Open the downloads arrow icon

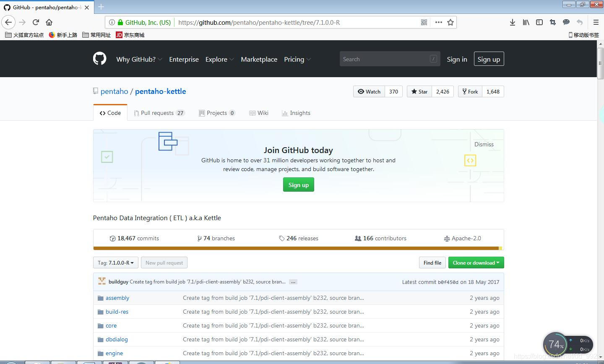coord(513,22)
